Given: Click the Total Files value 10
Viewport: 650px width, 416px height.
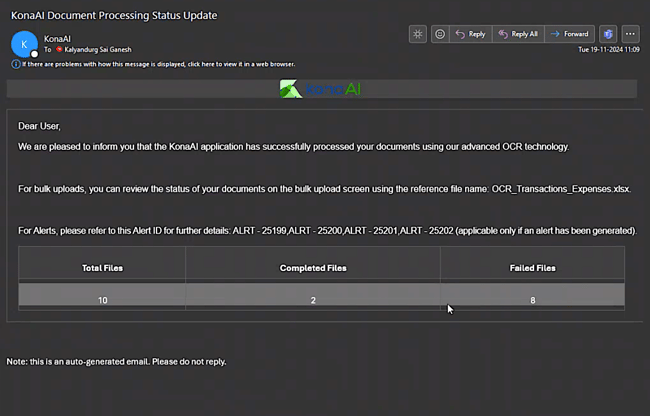Looking at the screenshot, I should coord(102,300).
